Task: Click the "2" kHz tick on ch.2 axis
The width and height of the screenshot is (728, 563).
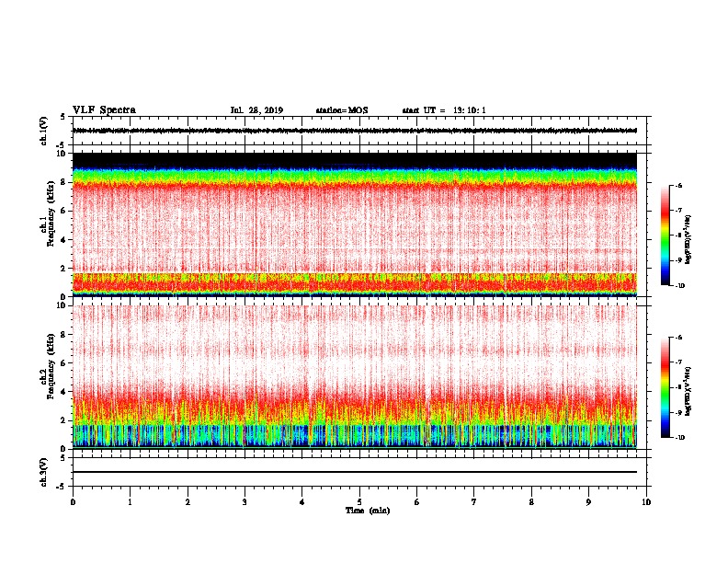Action: click(x=64, y=420)
